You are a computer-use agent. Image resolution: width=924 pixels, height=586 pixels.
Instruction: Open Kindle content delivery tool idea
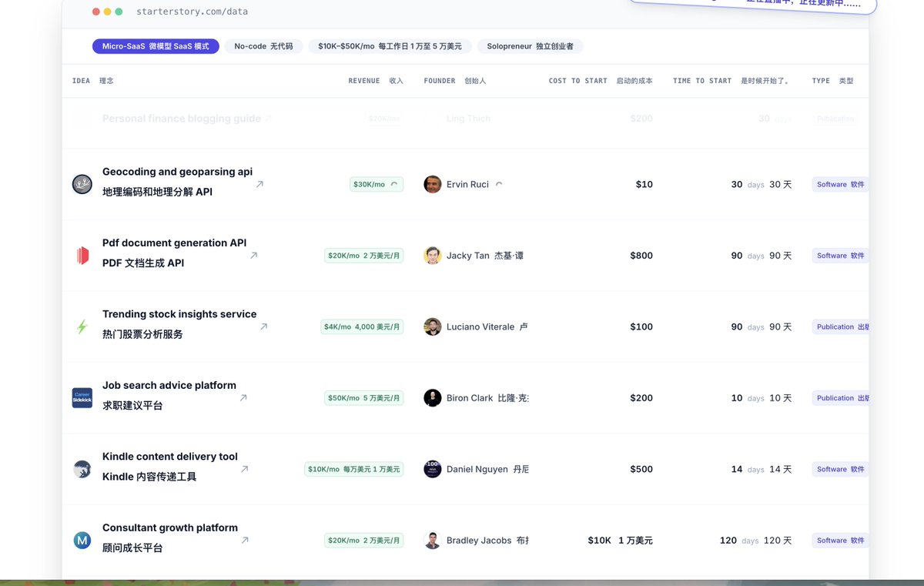170,467
